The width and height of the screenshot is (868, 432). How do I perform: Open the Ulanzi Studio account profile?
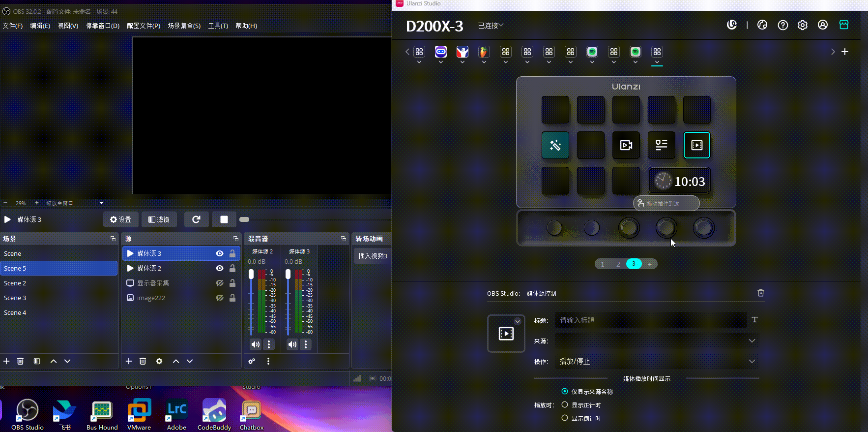tap(823, 25)
